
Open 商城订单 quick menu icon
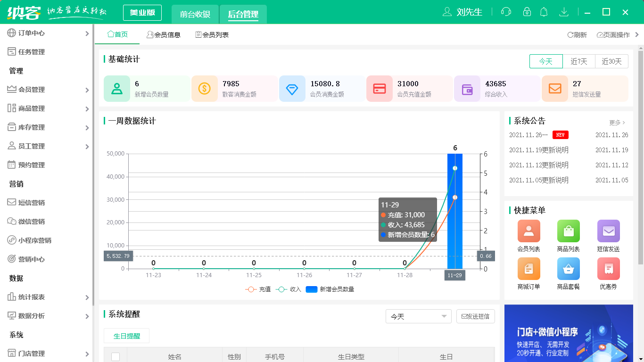[x=528, y=269]
